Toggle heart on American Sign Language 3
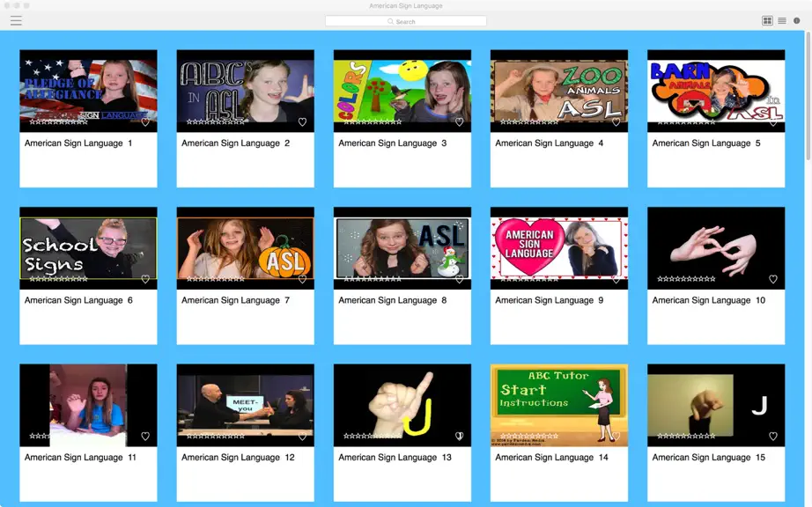Image resolution: width=812 pixels, height=507 pixels. (x=460, y=122)
